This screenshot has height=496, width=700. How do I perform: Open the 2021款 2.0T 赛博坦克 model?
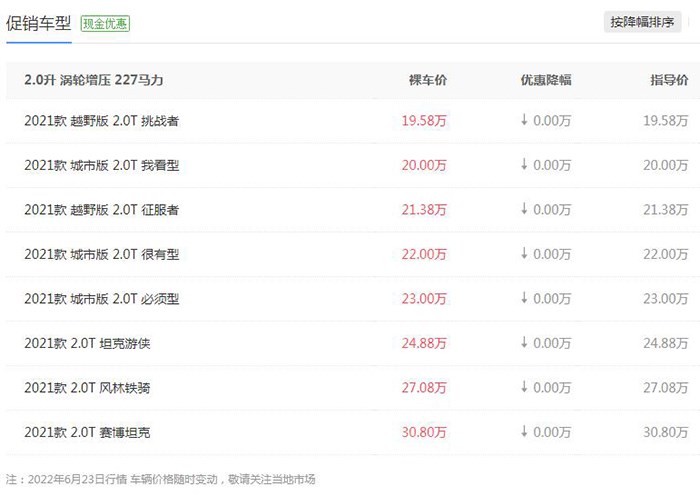point(88,432)
